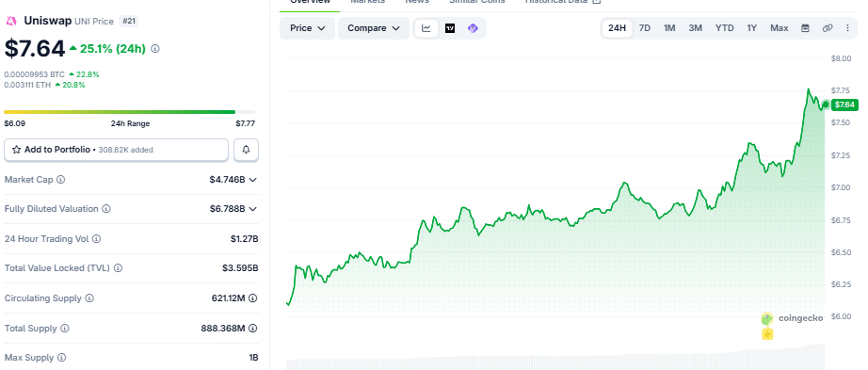The image size is (868, 370).
Task: Click the 0.003111 ETH value
Action: [27, 85]
